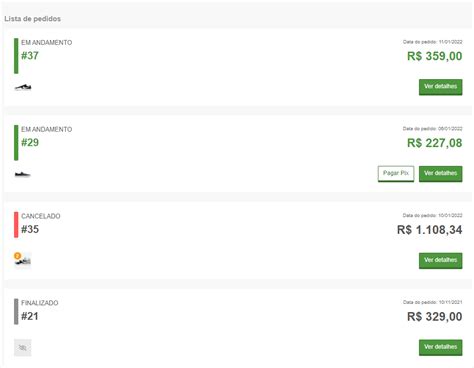Viewport: 474px width, 368px height.
Task: Click Ver detalhes for order #29
Action: point(440,173)
